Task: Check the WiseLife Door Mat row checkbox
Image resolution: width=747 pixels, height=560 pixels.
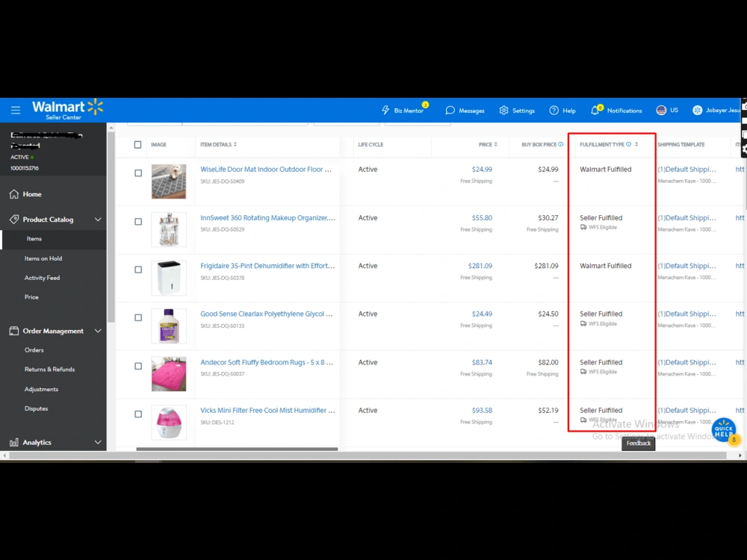Action: pos(138,173)
